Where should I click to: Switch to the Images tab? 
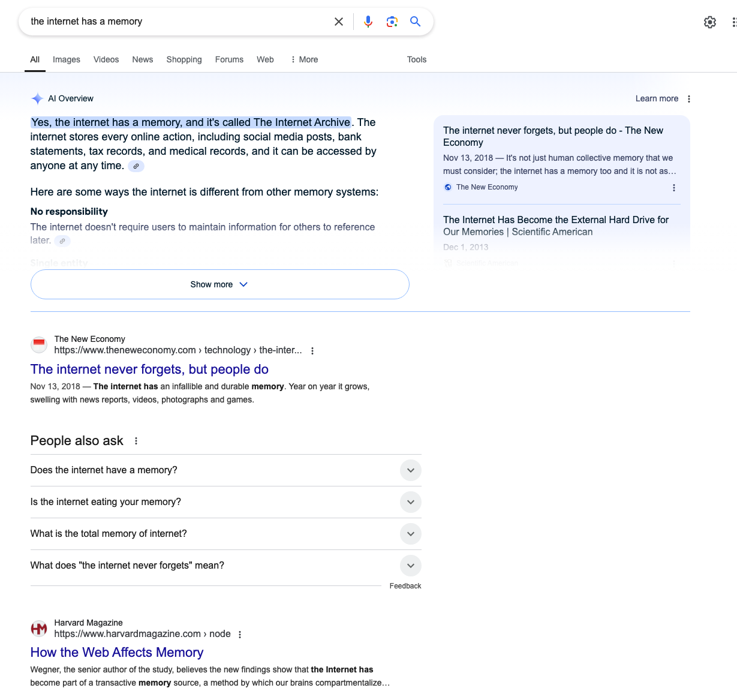[67, 59]
